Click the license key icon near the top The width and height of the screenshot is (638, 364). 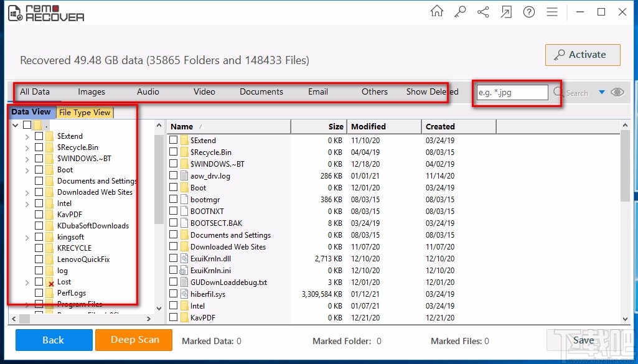coord(459,11)
